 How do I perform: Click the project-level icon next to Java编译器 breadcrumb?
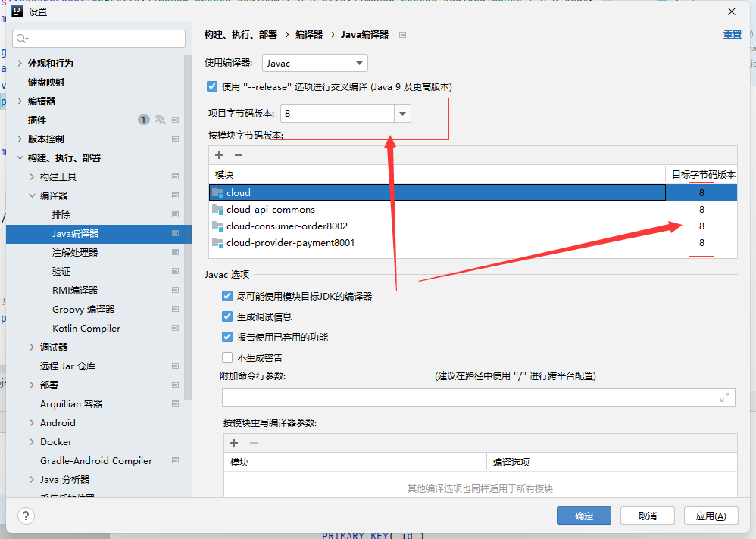pyautogui.click(x=402, y=35)
